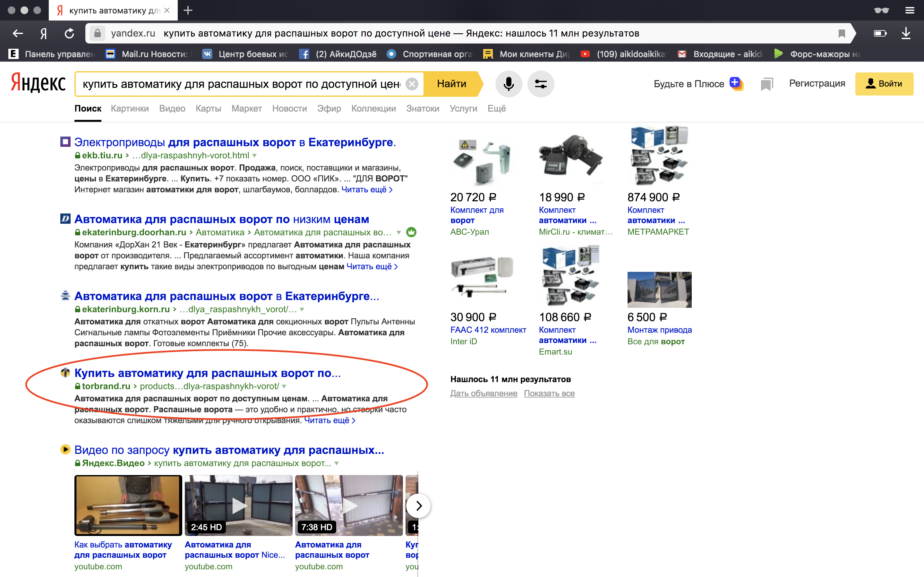Open the browser hamburger menu
924x577 pixels.
[910, 10]
